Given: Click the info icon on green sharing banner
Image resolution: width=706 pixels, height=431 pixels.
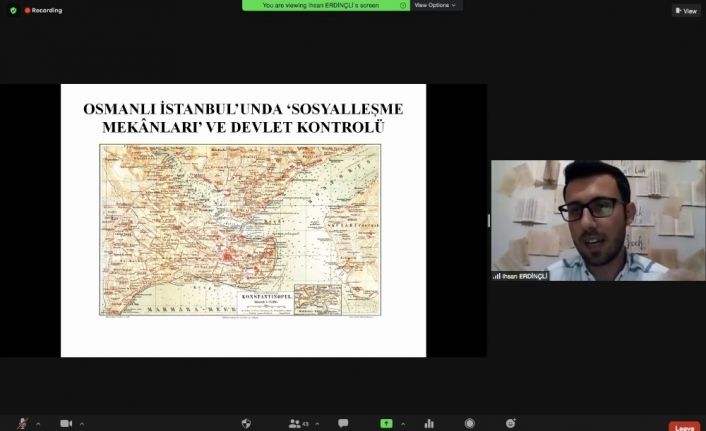Looking at the screenshot, I should 403,5.
